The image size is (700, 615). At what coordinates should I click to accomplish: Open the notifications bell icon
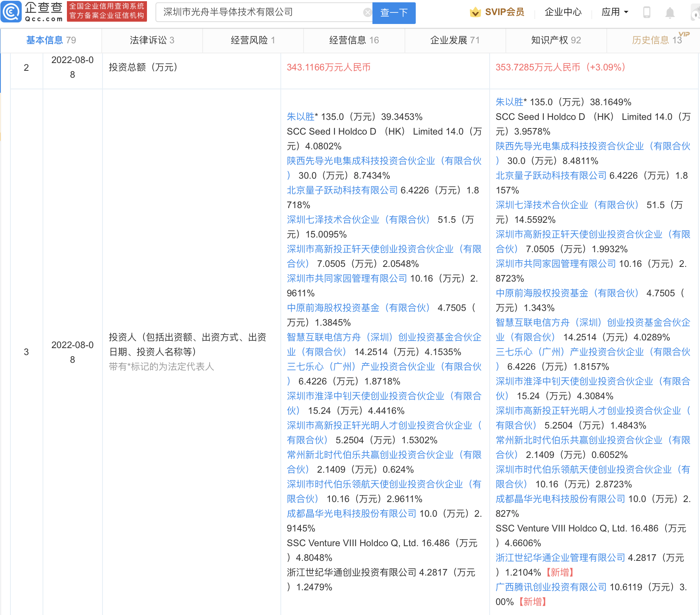[x=670, y=13]
